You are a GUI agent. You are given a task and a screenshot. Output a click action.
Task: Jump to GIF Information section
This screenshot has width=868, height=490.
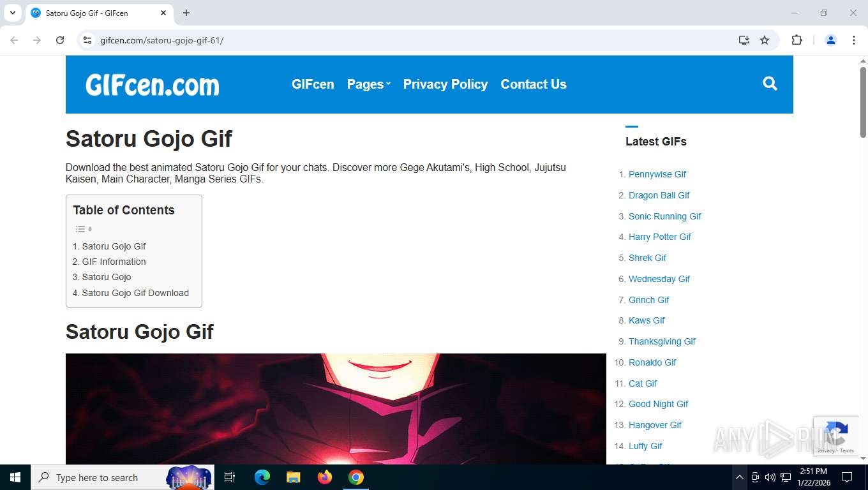[109, 262]
